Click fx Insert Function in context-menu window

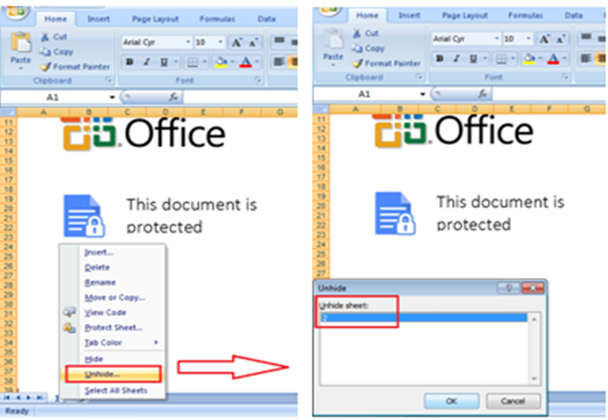[x=173, y=97]
